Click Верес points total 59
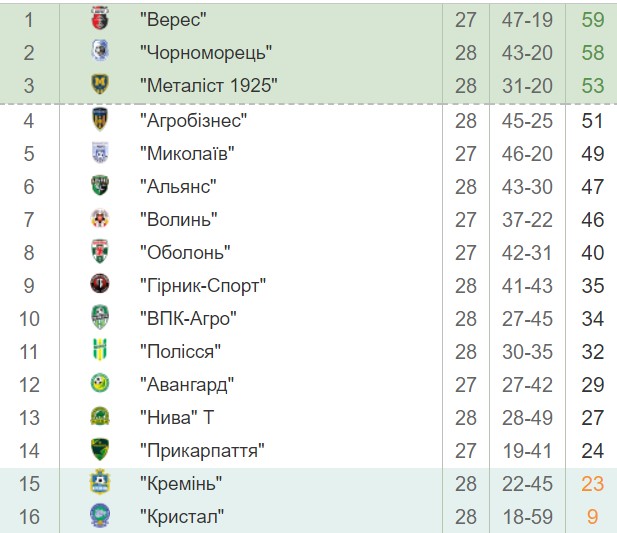This screenshot has height=533, width=617. [x=593, y=19]
